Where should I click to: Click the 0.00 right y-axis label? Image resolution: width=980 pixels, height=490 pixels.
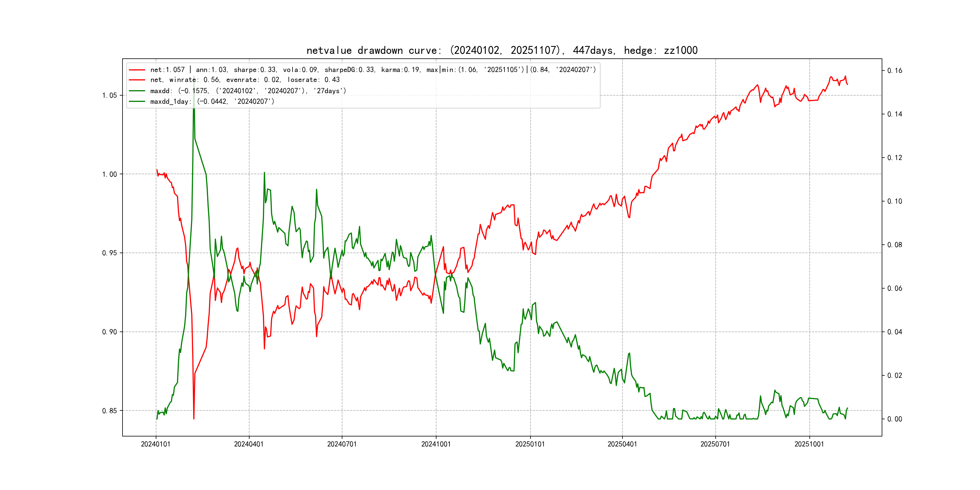tap(894, 419)
